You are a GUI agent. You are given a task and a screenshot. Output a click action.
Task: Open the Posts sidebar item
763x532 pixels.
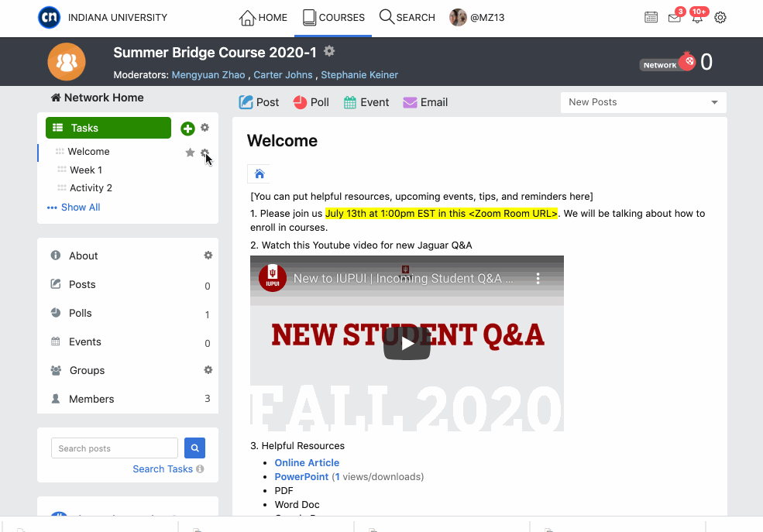pyautogui.click(x=82, y=284)
